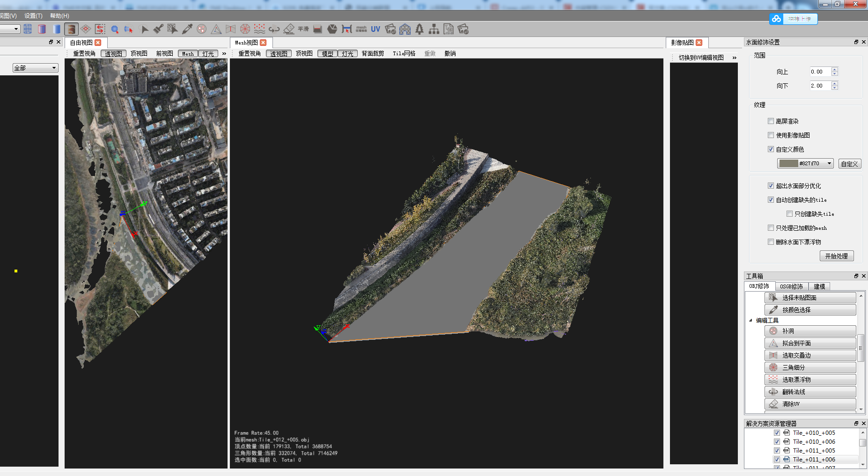Image resolution: width=868 pixels, height=476 pixels.
Task: Open the UV tool on the toolbar
Action: pos(375,29)
